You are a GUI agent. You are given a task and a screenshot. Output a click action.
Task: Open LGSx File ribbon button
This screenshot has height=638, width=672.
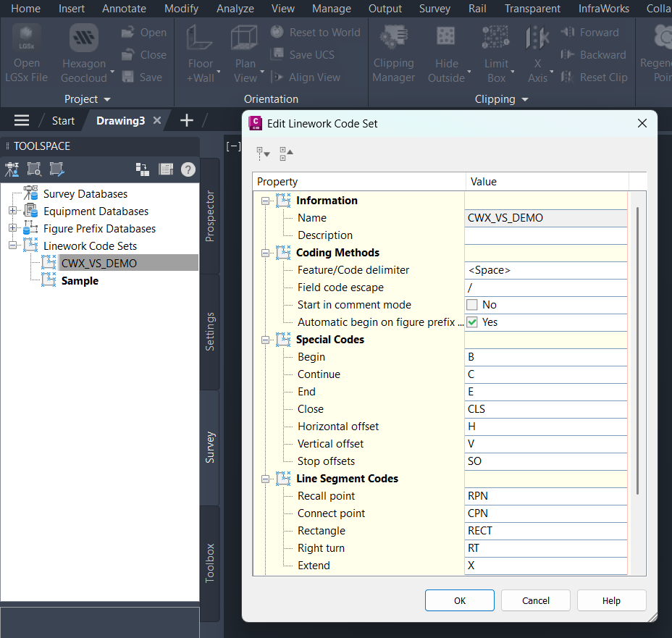coord(26,54)
